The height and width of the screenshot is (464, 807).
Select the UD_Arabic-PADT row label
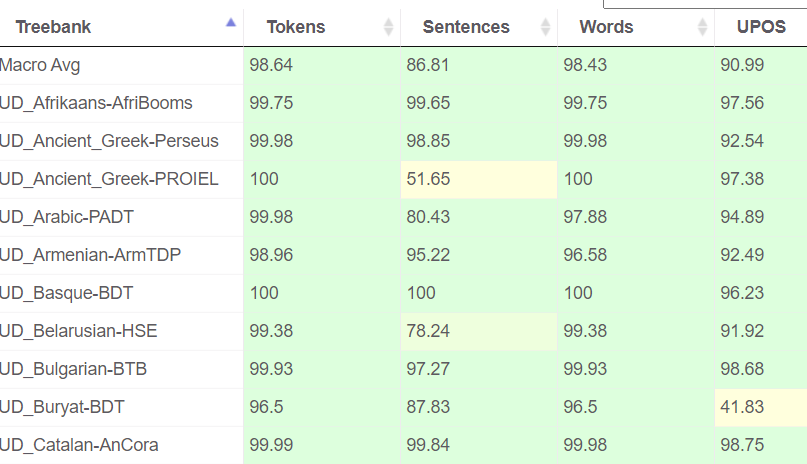[x=67, y=217]
